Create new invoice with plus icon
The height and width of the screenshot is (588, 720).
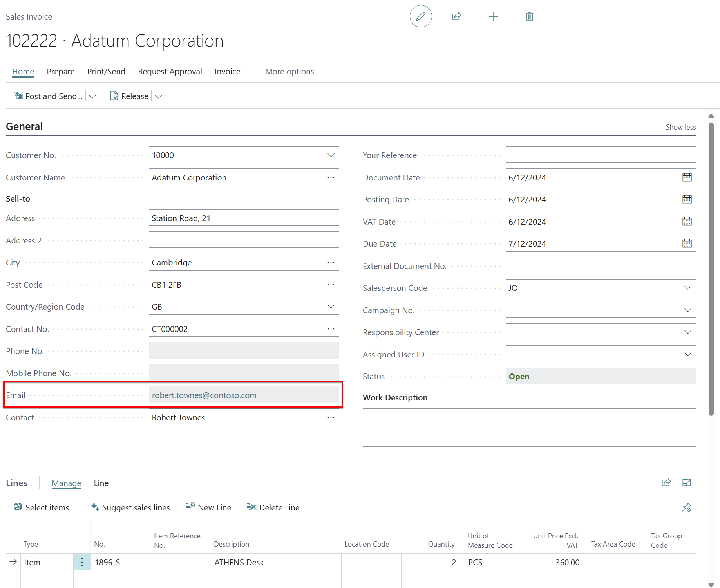[x=494, y=16]
